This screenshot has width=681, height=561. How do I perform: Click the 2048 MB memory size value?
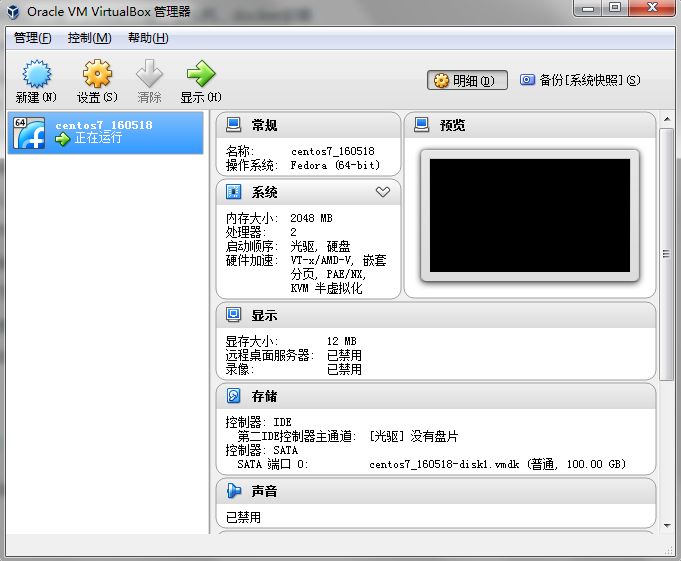[x=311, y=218]
